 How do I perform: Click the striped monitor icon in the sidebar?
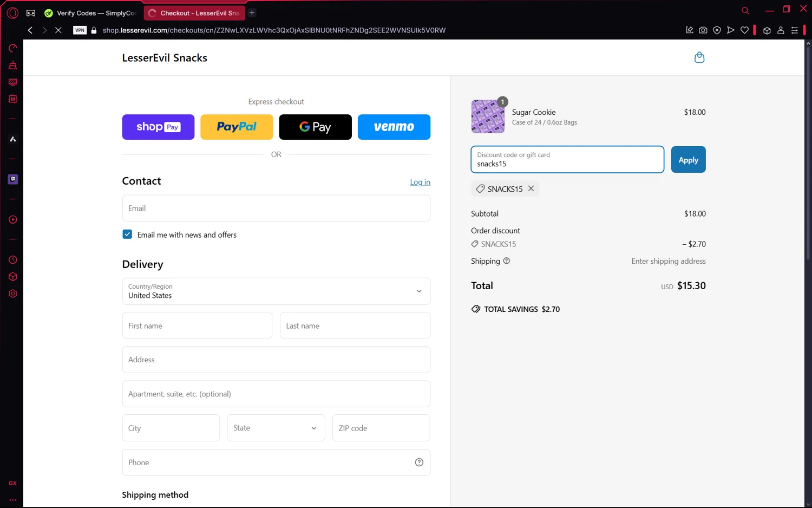13,82
